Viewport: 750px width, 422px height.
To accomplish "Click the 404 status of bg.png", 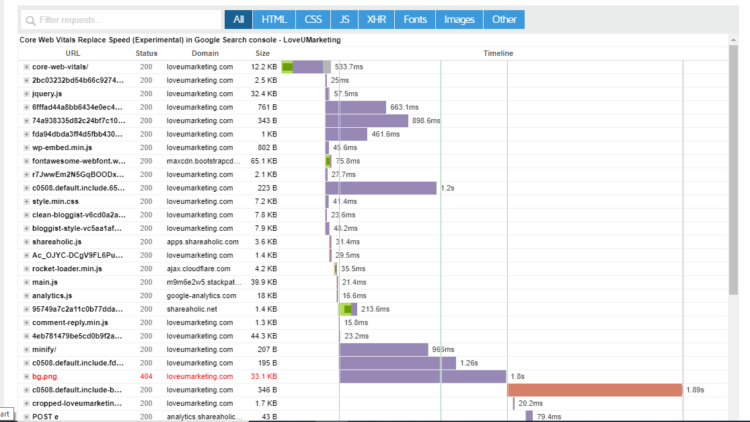I will (146, 377).
